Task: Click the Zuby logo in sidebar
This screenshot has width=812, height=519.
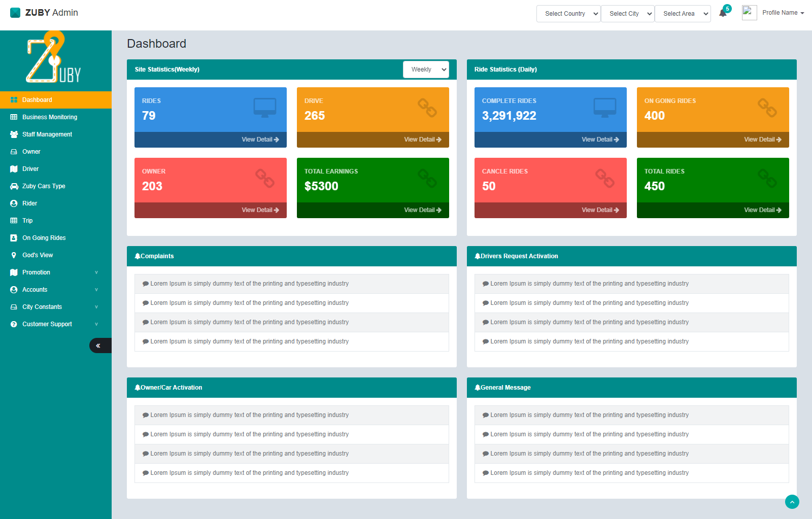Action: click(53, 57)
